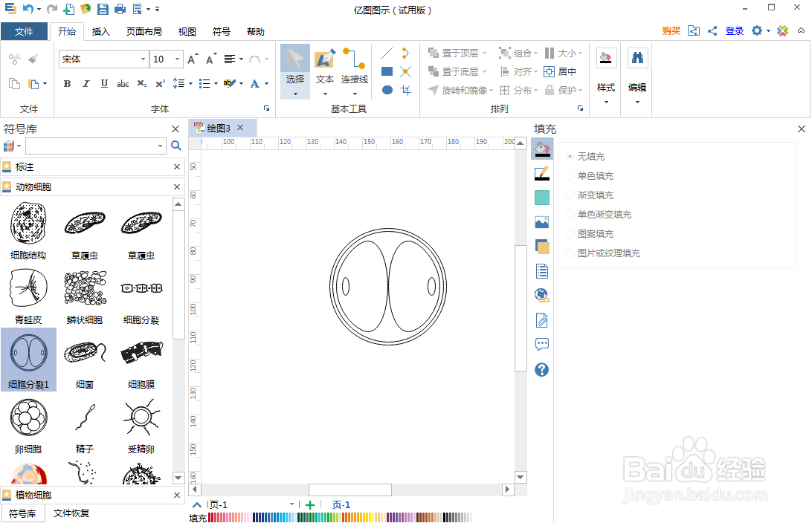The height and width of the screenshot is (523, 812).
Task: Choose 渐变填充 fill mode
Action: point(570,195)
